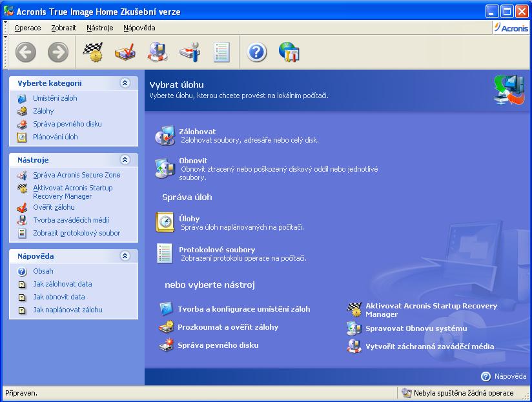This screenshot has width=532, height=402.
Task: Click flag icon beside Aktivovat Acronis Startup Recovery Manager tool
Action: click(x=354, y=310)
